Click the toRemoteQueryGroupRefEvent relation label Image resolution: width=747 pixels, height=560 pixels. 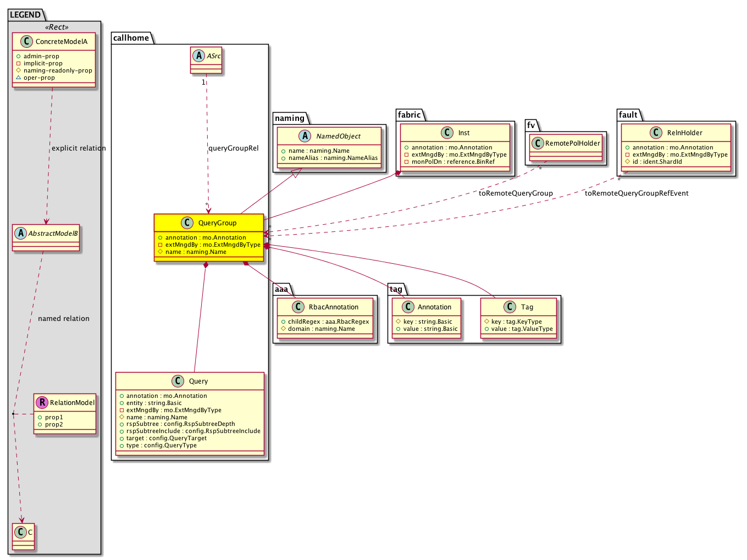[x=637, y=193]
